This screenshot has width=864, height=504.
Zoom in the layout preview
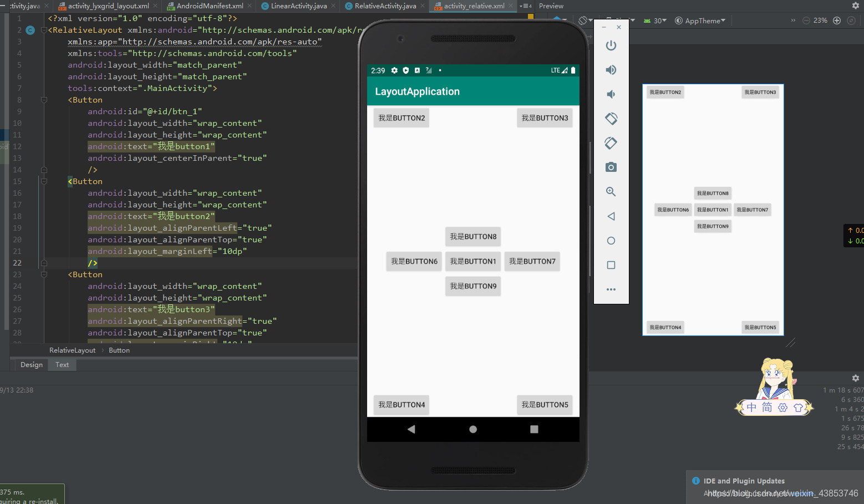pos(837,21)
